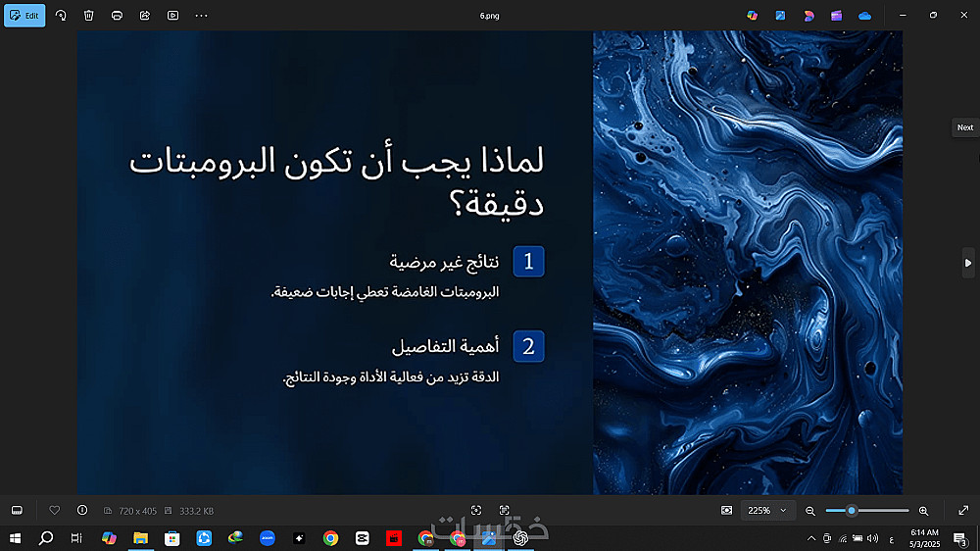980x551 pixels.
Task: Open the 225% zoom level dropdown
Action: (x=767, y=511)
